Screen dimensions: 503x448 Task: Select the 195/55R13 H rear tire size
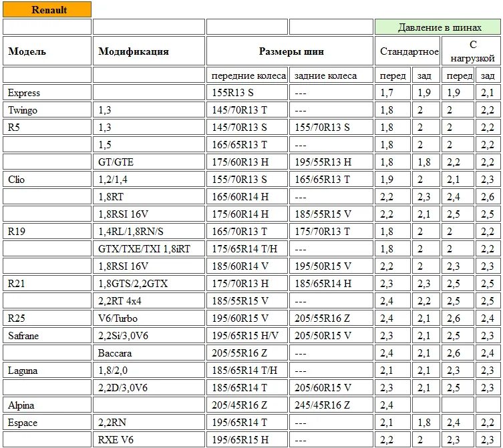pyautogui.click(x=331, y=162)
